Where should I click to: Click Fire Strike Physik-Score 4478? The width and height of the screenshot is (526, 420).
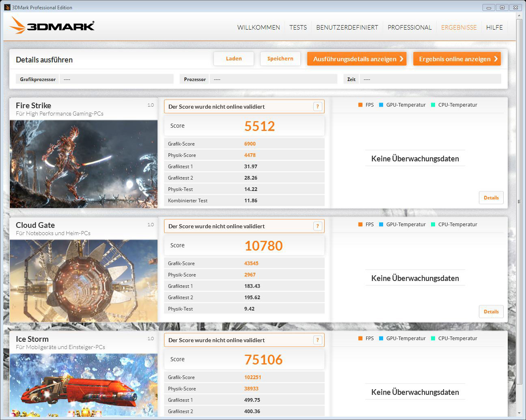tap(250, 155)
